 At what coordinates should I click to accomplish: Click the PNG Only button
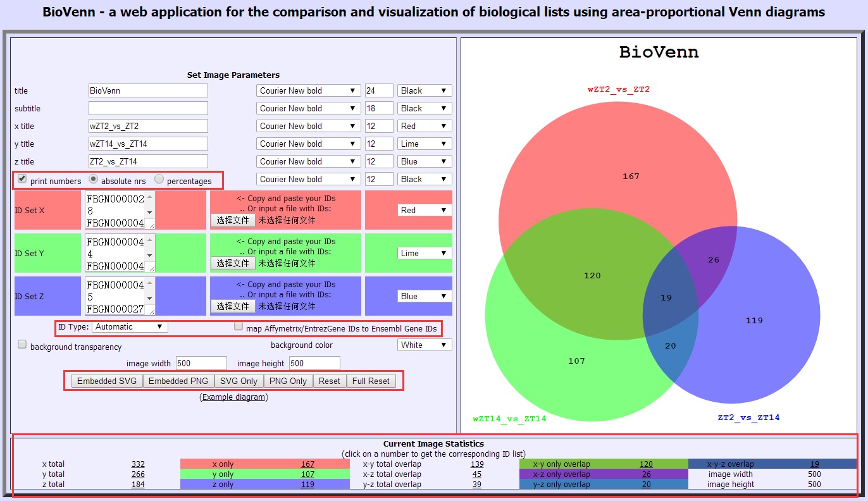coord(288,381)
